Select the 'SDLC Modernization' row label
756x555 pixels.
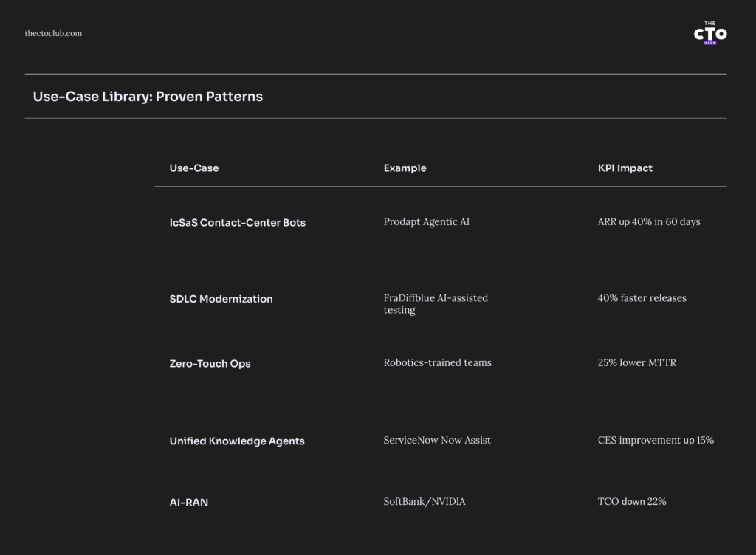click(x=221, y=299)
